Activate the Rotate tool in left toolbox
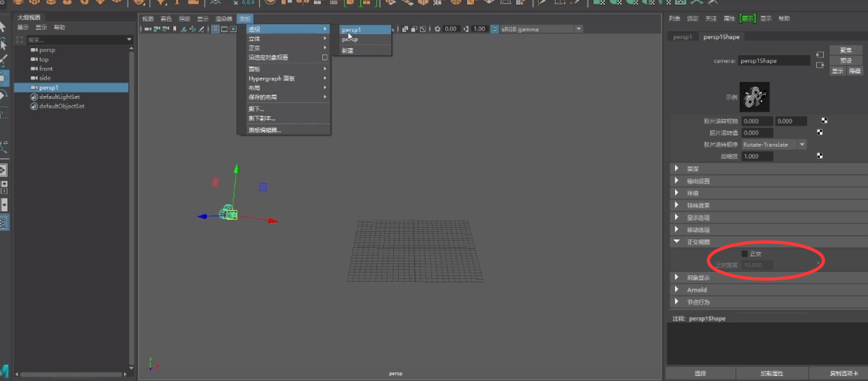Image resolution: width=868 pixels, height=381 pixels. point(3,95)
